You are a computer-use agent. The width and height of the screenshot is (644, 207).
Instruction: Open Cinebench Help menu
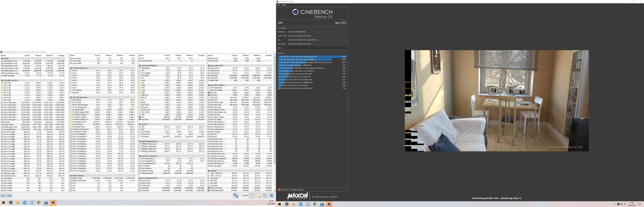pyautogui.click(x=283, y=5)
